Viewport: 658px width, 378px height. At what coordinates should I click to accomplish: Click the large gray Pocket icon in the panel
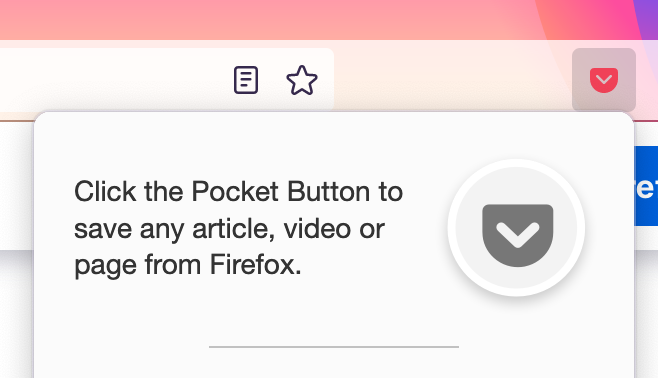tap(517, 235)
